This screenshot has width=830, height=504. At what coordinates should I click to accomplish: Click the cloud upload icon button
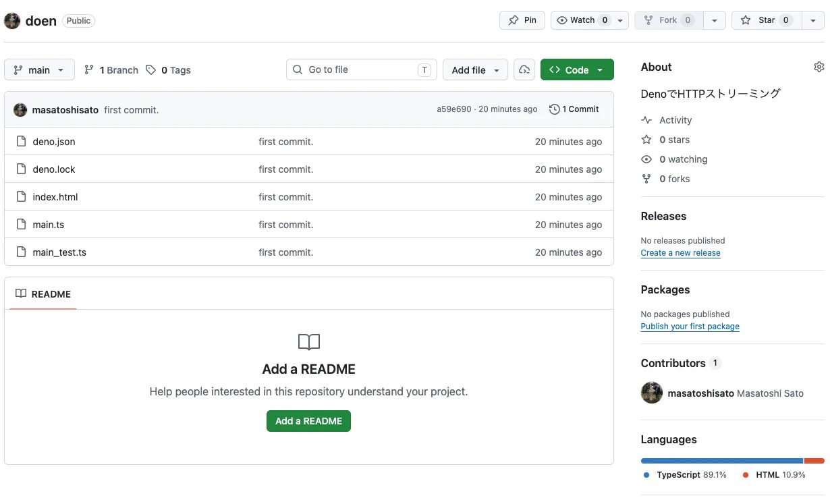524,69
